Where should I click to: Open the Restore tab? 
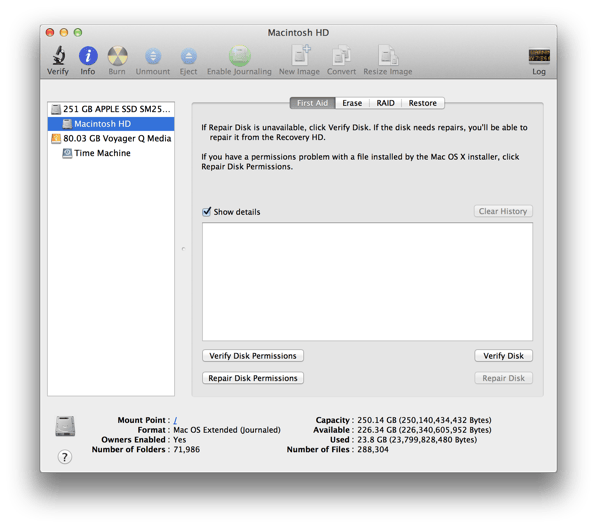pos(423,103)
